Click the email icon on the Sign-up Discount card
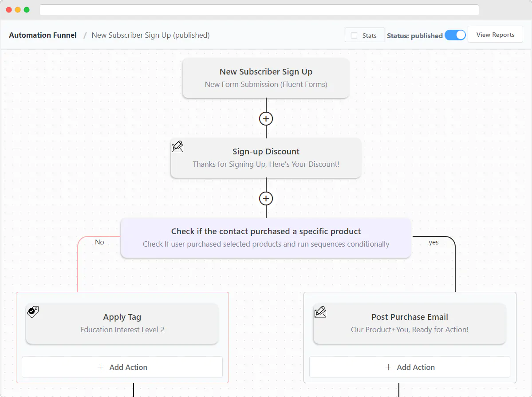Screen dimensions: 532x397 (x=177, y=146)
